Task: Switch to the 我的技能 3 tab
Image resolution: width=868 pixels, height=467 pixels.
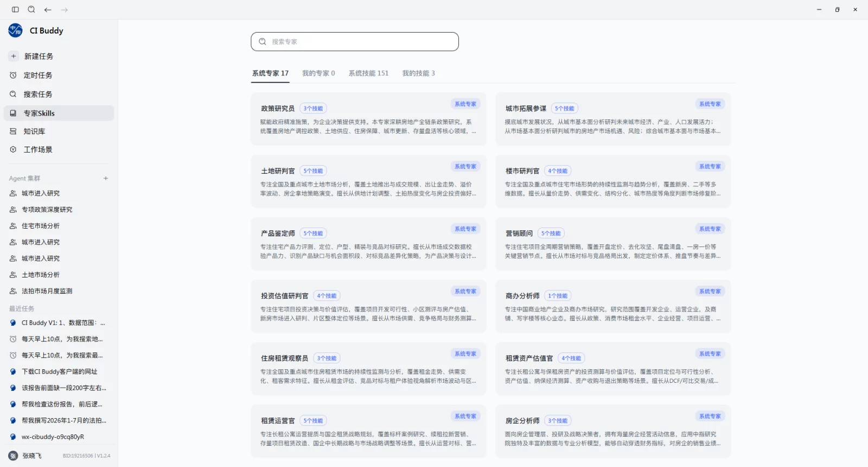Action: pos(418,73)
